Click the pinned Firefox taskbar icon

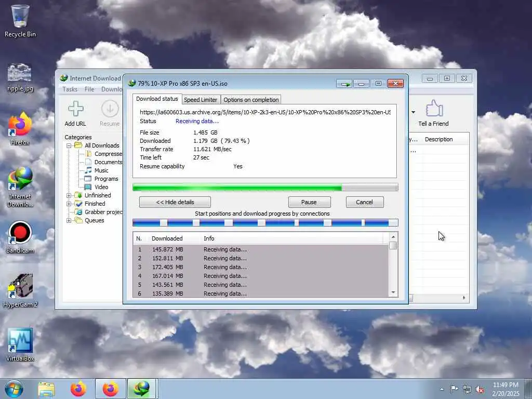[x=78, y=389]
